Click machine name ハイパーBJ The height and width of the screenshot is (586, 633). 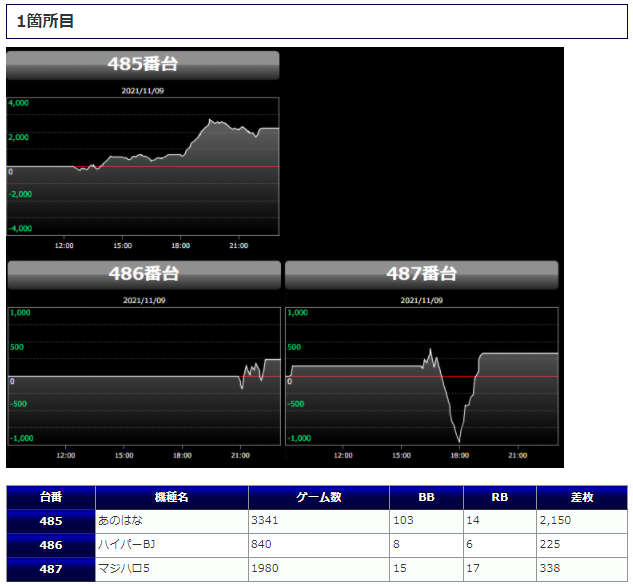pos(126,544)
